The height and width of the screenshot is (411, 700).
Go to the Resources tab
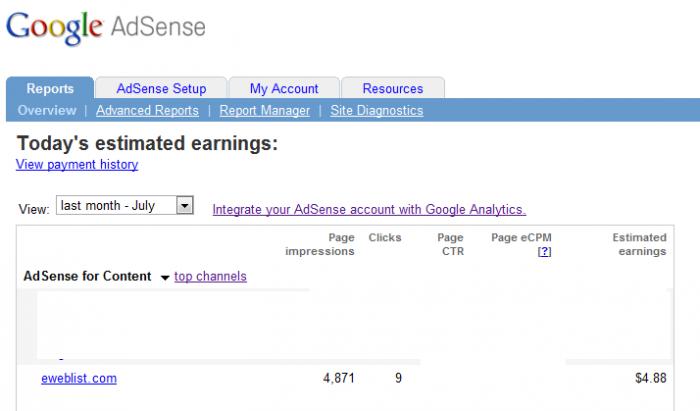(392, 88)
